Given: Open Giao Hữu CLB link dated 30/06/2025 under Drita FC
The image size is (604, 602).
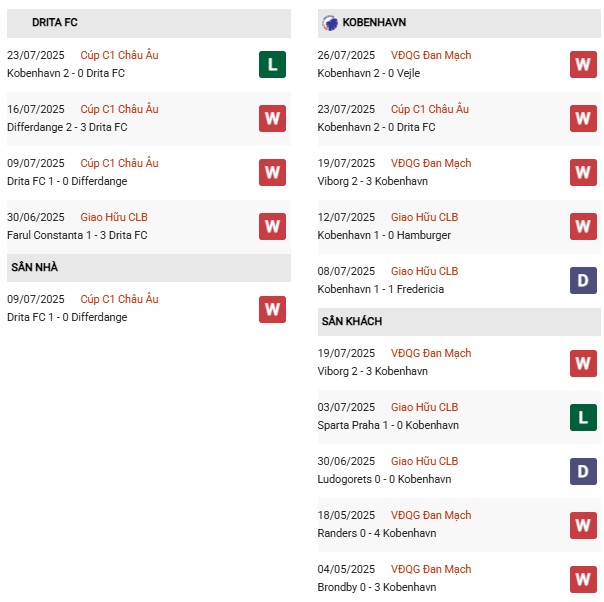Looking at the screenshot, I should tap(114, 217).
